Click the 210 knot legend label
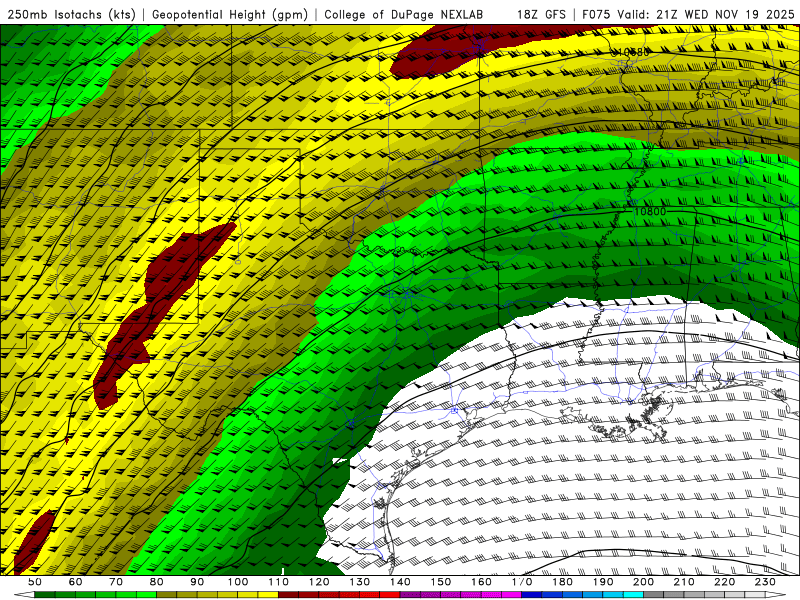Screen dimensions: 800x600 684,582
